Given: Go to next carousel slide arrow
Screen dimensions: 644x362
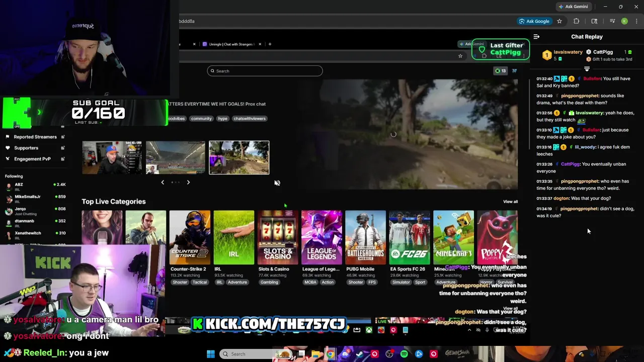Looking at the screenshot, I should coord(188,182).
